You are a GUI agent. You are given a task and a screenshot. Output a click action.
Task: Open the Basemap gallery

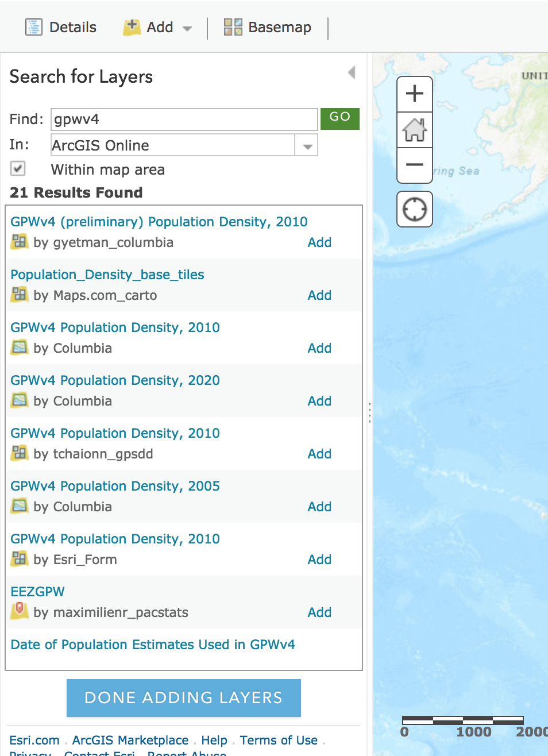(x=267, y=27)
